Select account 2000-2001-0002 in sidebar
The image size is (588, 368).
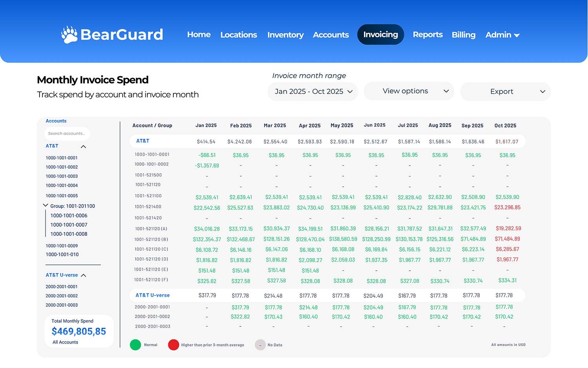click(x=62, y=296)
